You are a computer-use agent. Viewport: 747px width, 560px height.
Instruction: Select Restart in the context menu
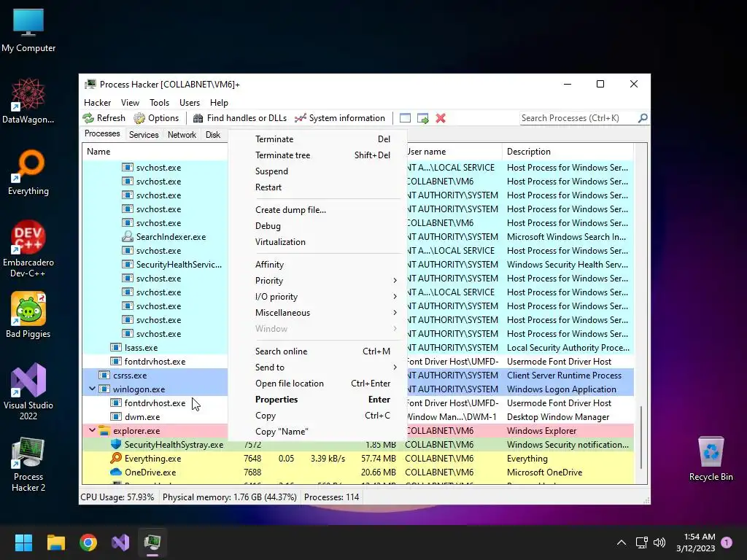pyautogui.click(x=318, y=187)
